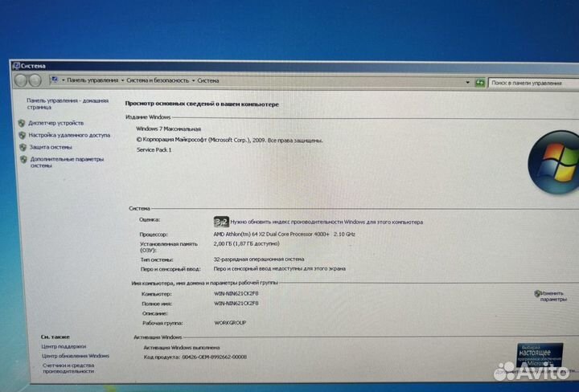Screen dimensions: 579x392
Task: Open Дополнительные параметры системы link
Action: [67, 162]
